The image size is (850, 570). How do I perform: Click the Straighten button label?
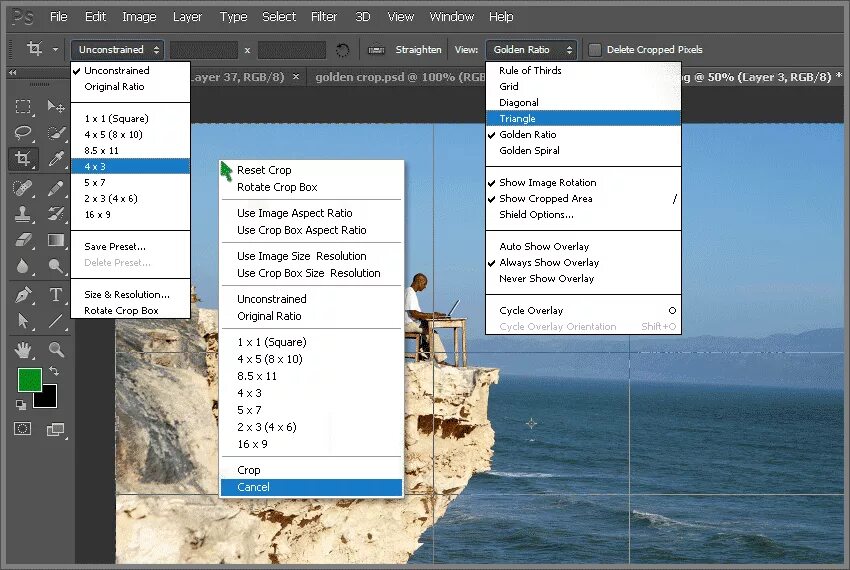pos(418,50)
